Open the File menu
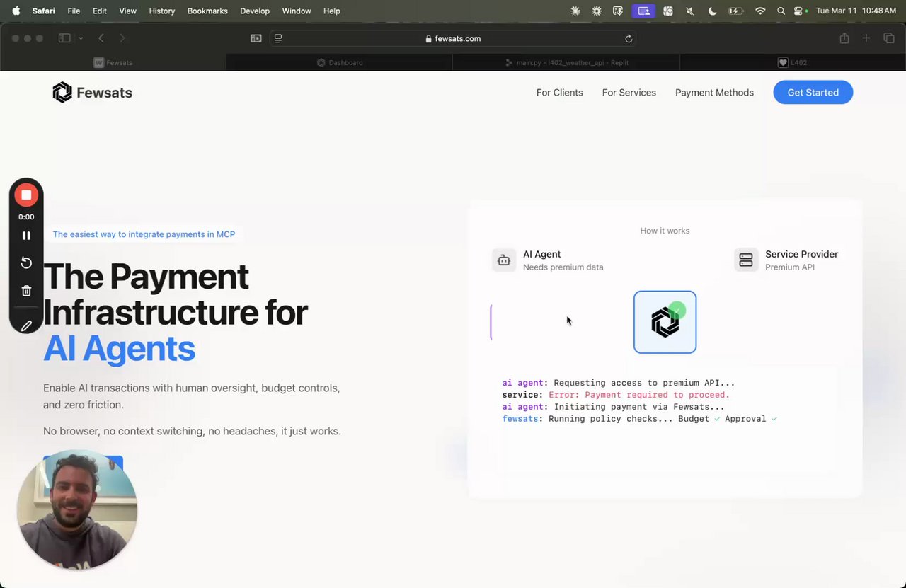Screen dimensions: 906x588 (x=74, y=11)
